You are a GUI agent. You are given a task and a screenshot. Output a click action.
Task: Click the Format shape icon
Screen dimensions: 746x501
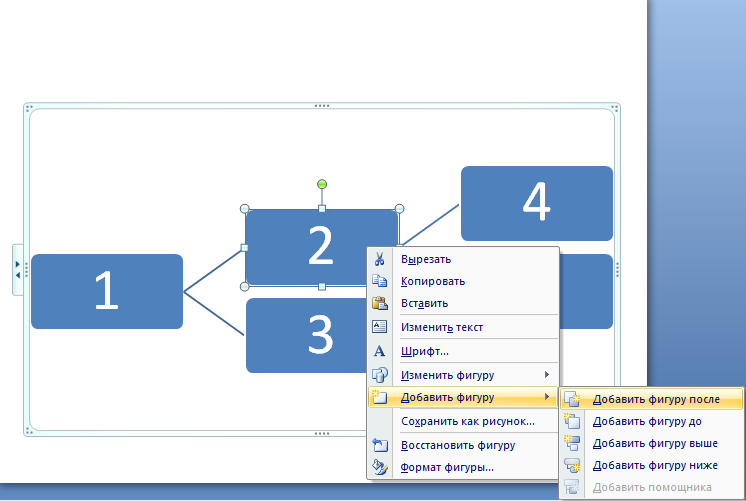(x=380, y=467)
